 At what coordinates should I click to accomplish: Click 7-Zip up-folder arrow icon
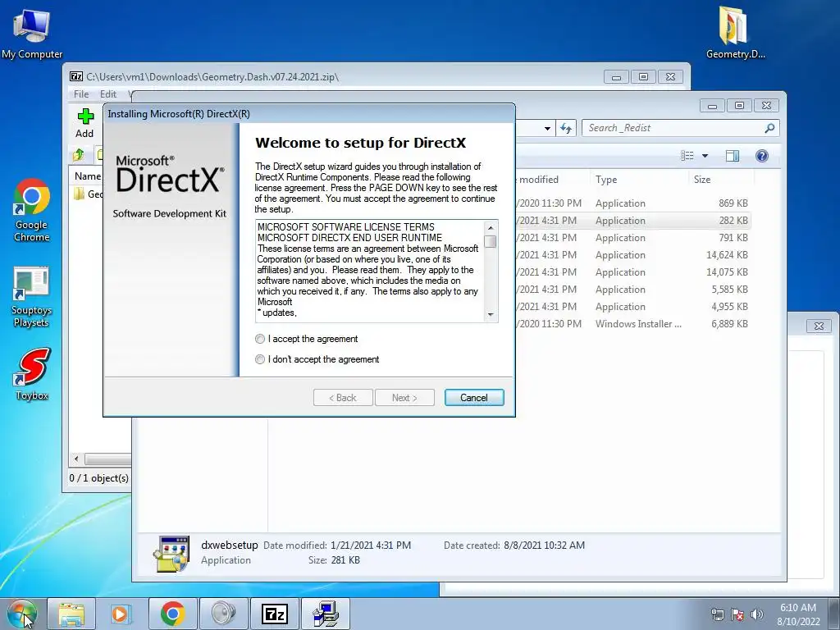pos(79,155)
